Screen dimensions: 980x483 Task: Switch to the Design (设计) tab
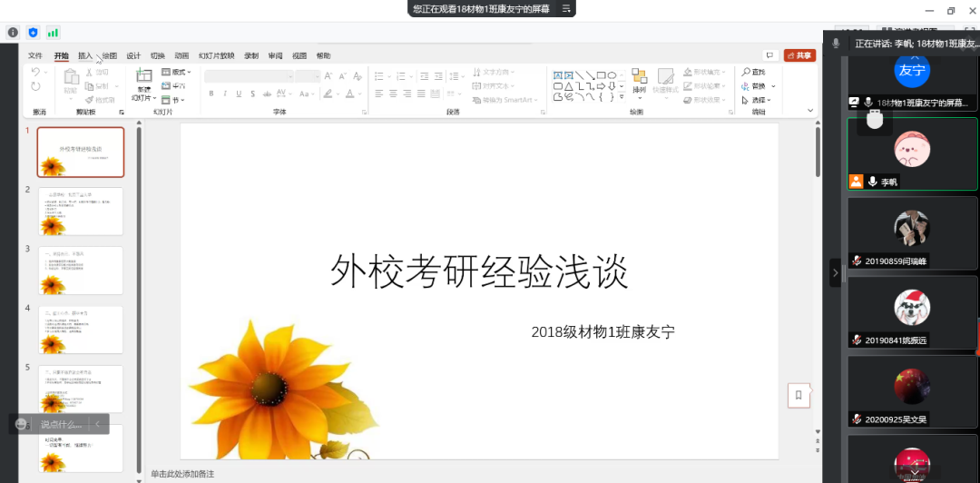coord(133,55)
